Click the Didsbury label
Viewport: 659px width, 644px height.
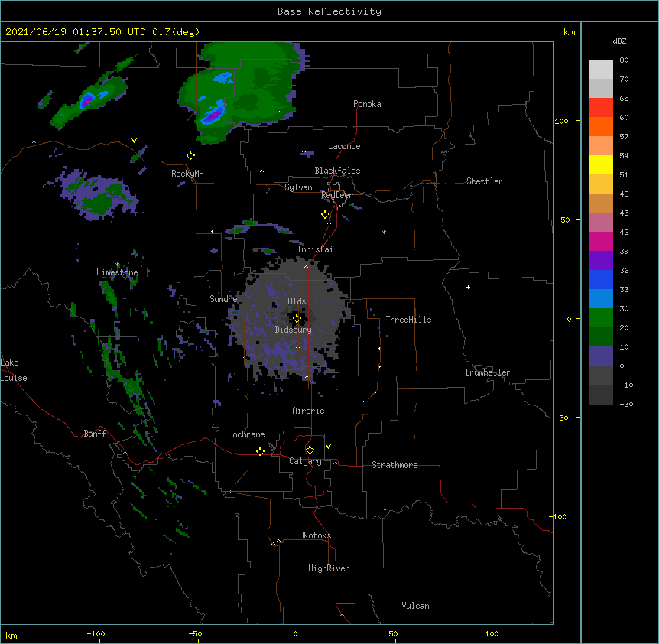click(294, 330)
